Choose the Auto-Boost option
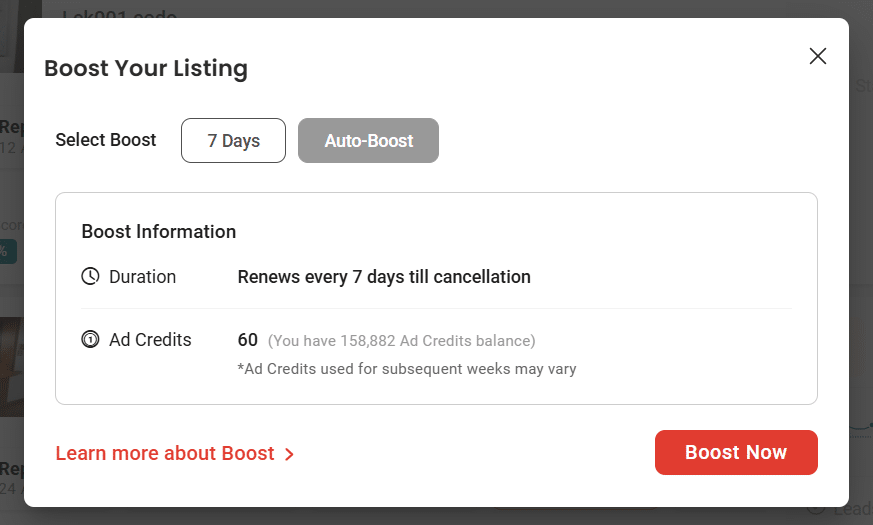 pos(368,141)
